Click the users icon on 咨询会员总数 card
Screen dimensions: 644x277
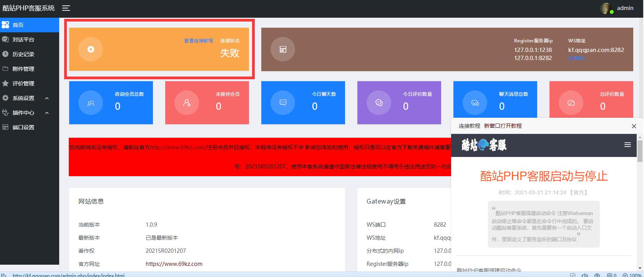91,103
